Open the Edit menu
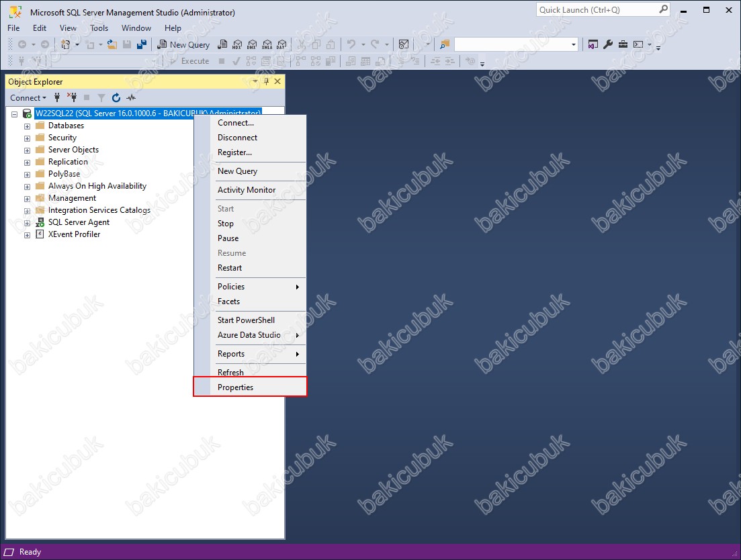This screenshot has width=741, height=560. pos(40,28)
